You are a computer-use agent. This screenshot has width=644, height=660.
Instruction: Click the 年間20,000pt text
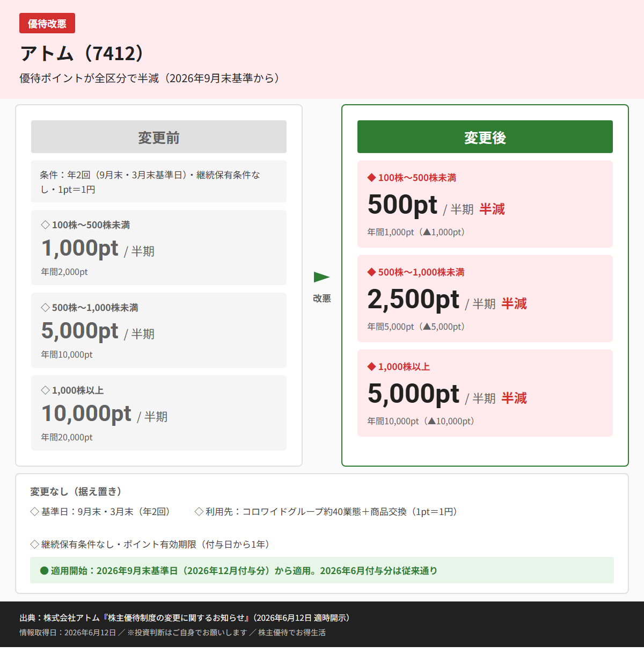[x=67, y=438]
